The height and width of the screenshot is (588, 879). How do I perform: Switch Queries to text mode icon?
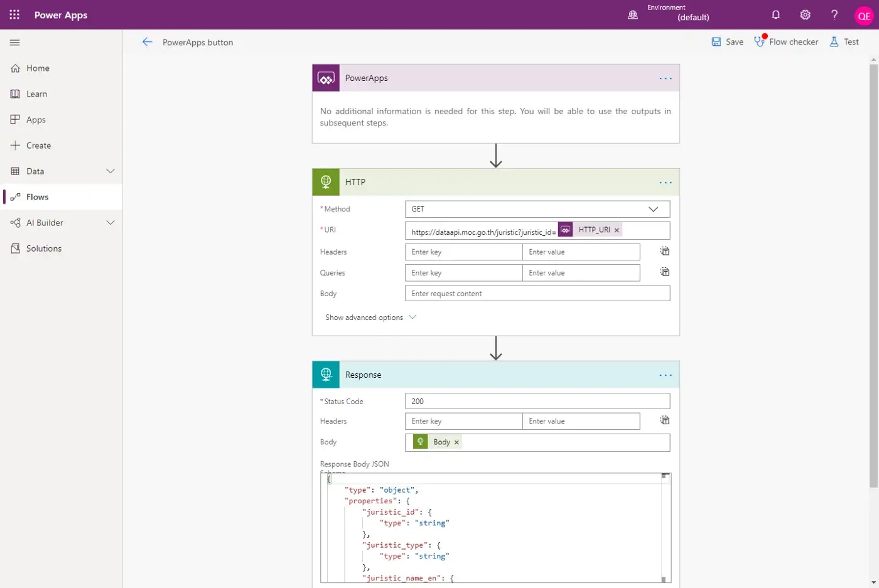(x=665, y=272)
